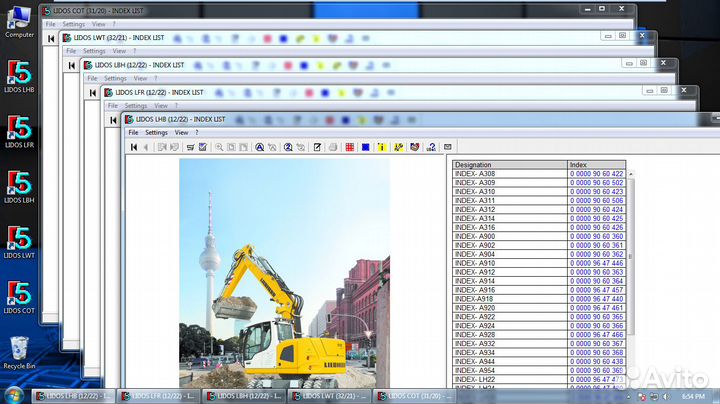Open index link 0 0000 90 60 360
Image resolution: width=720 pixels, height=404 pixels.
(x=596, y=236)
